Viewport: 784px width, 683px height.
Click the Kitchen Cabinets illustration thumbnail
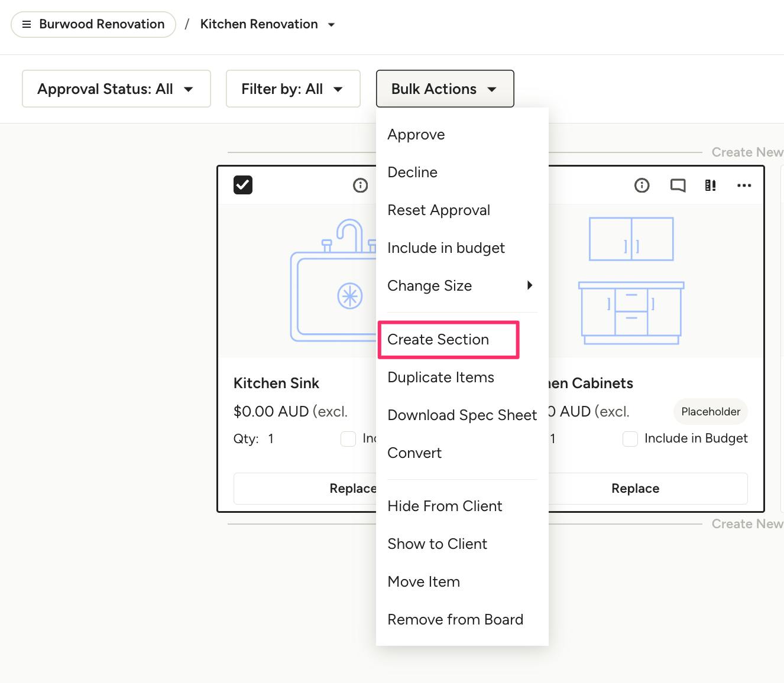tap(631, 281)
